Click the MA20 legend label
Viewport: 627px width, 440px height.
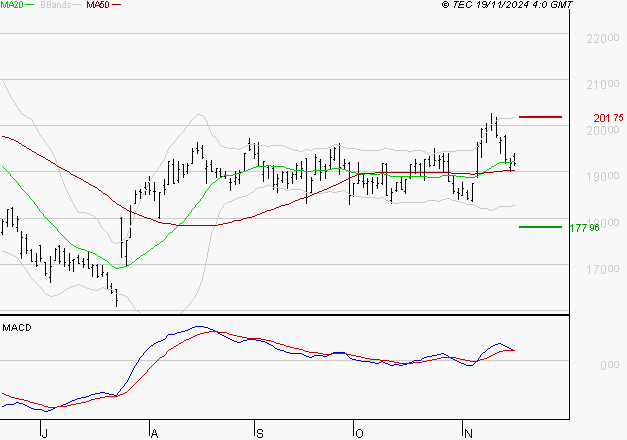pyautogui.click(x=12, y=5)
